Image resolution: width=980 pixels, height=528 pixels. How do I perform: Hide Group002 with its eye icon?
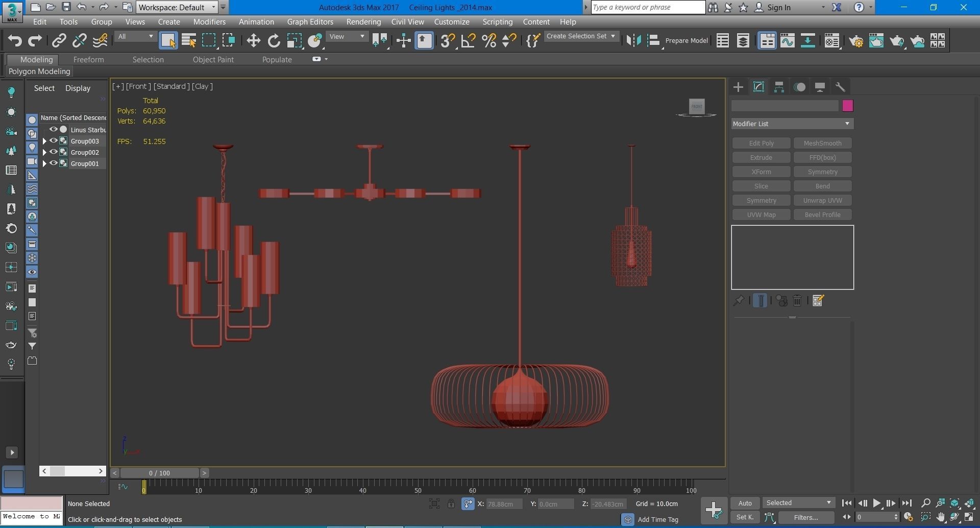click(x=53, y=152)
